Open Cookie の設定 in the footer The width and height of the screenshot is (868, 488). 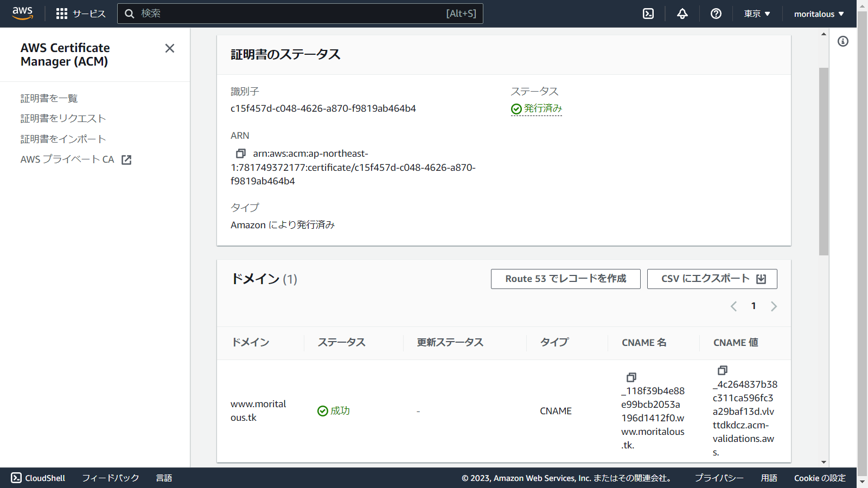[x=820, y=478]
